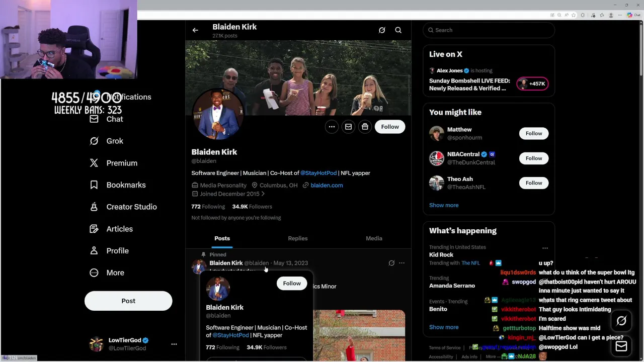Open The NFL trending link

coord(470,263)
